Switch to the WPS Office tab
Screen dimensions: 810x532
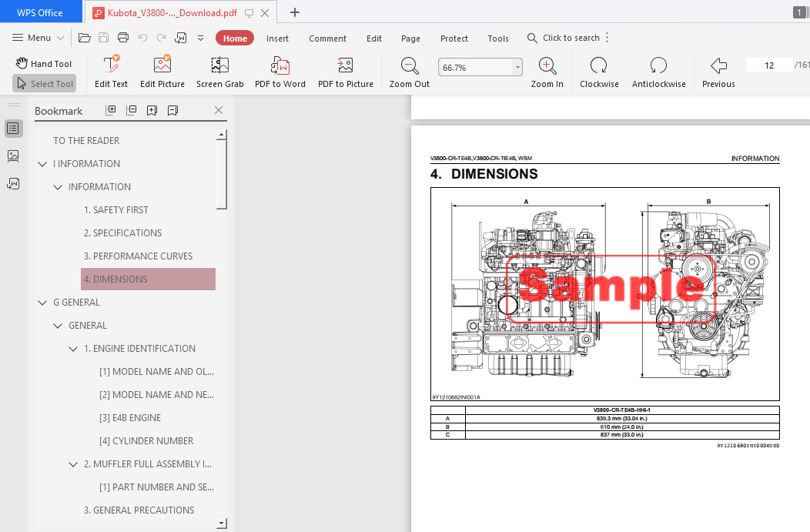[41, 12]
